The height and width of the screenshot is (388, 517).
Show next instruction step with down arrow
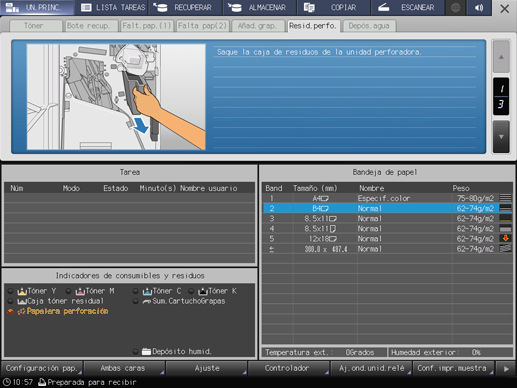(501, 137)
